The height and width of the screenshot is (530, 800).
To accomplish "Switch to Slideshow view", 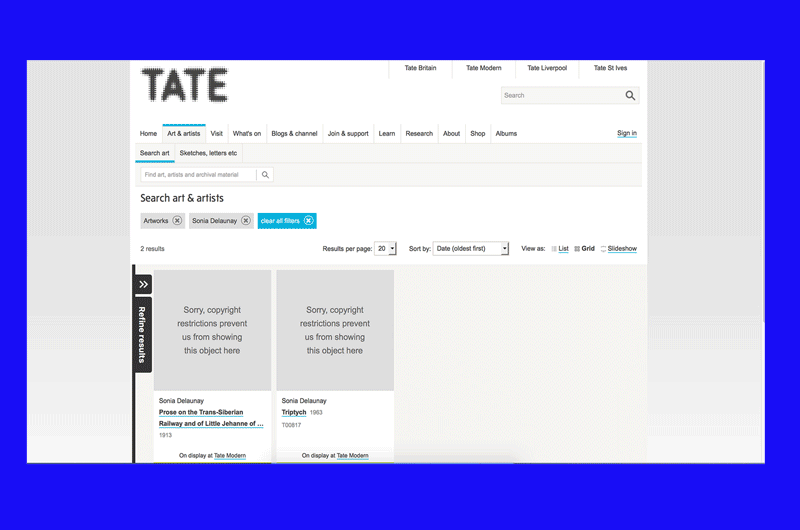I will [x=619, y=249].
